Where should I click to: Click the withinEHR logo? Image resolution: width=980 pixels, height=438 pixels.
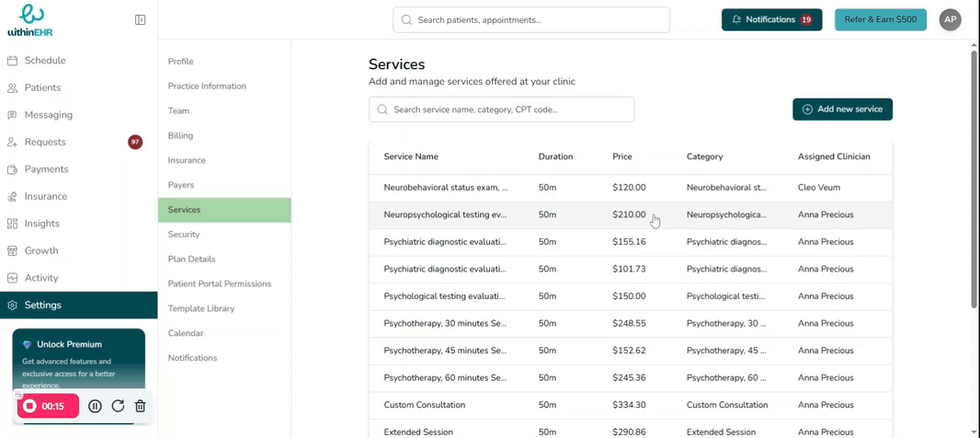coord(31,19)
